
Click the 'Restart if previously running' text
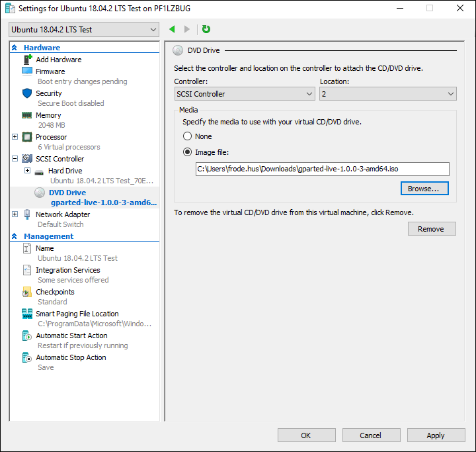coord(83,345)
